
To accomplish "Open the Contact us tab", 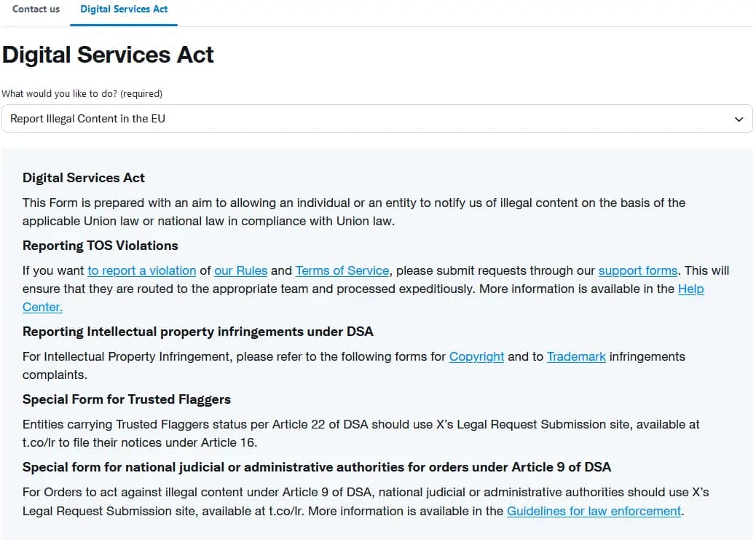I will [36, 9].
